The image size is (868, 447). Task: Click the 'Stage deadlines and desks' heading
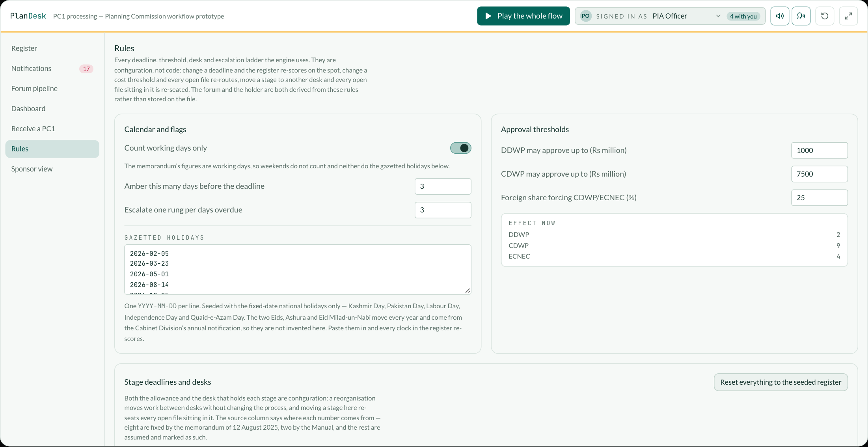click(x=168, y=382)
